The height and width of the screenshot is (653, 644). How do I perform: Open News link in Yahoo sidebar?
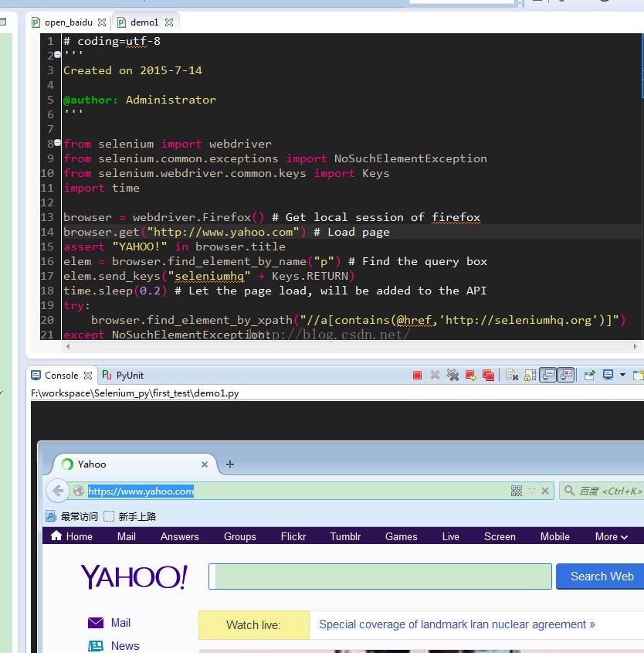114,645
